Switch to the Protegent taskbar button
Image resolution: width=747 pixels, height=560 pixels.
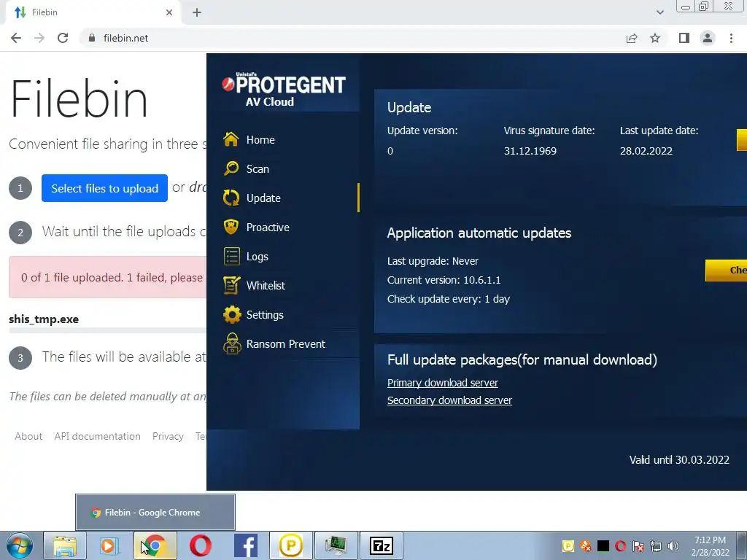[290, 545]
